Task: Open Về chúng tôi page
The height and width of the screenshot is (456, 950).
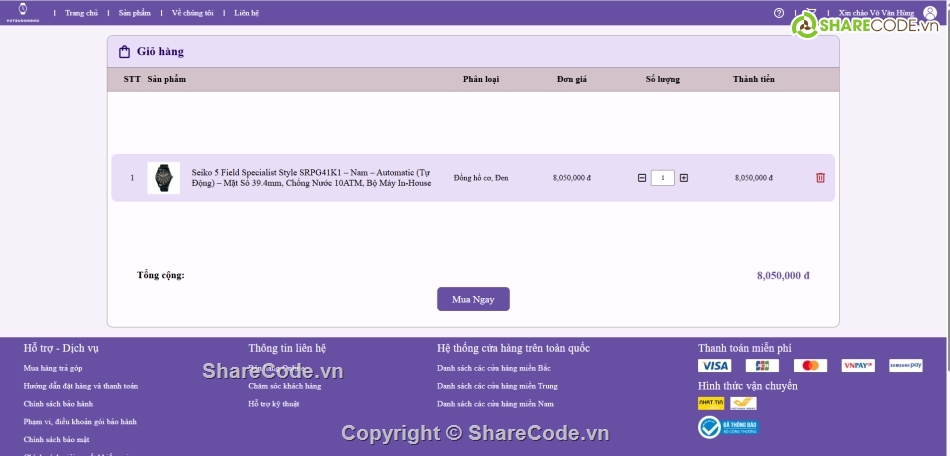Action: [x=192, y=13]
